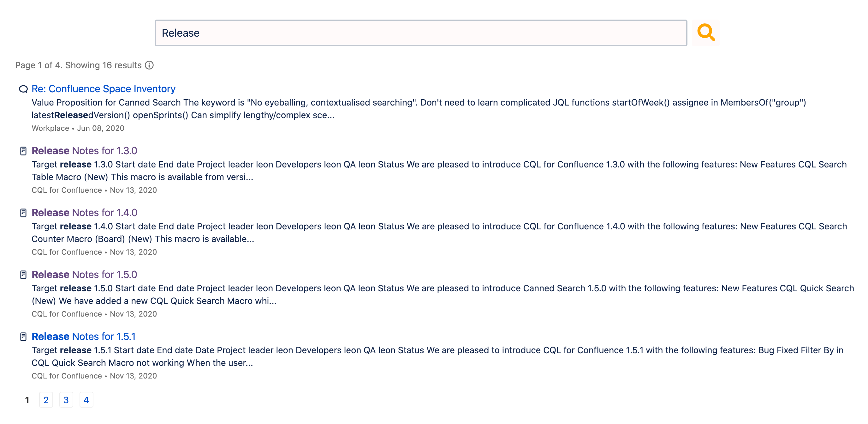Screen dimensions: 868x424
Task: Click page icon beside Release Notes 1.4.0
Action: pyautogui.click(x=23, y=213)
